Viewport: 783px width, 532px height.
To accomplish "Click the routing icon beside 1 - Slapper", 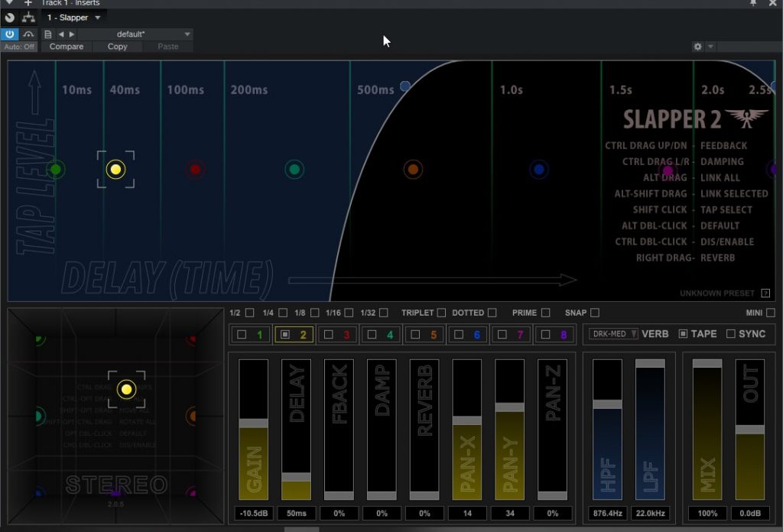I will click(x=29, y=18).
